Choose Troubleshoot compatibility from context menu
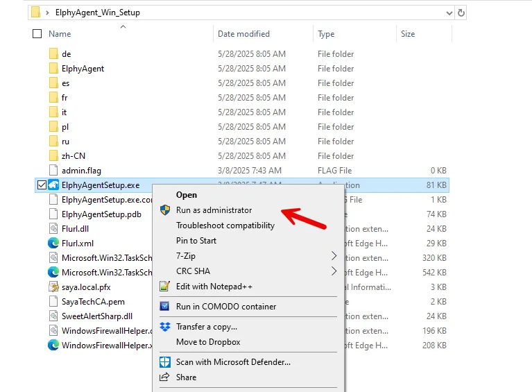This screenshot has width=532, height=392. pos(225,225)
